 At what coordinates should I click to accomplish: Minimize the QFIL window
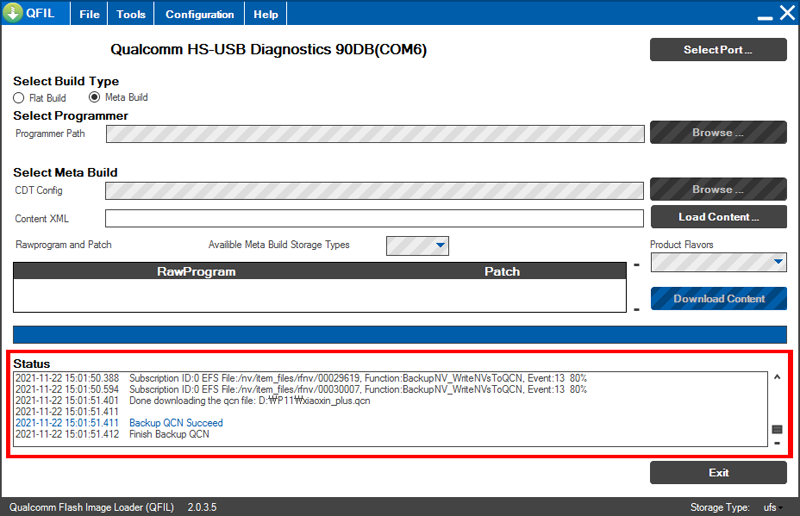pos(765,16)
